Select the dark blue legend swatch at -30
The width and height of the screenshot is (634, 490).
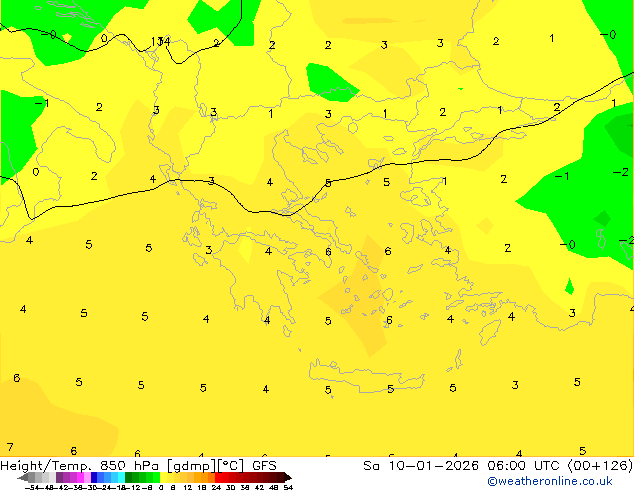coord(94,477)
